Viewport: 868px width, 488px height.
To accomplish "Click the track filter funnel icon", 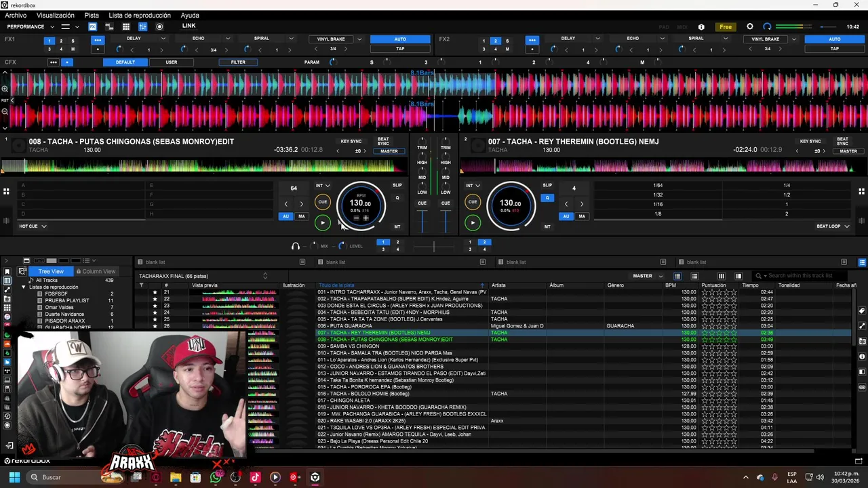I will (x=141, y=285).
